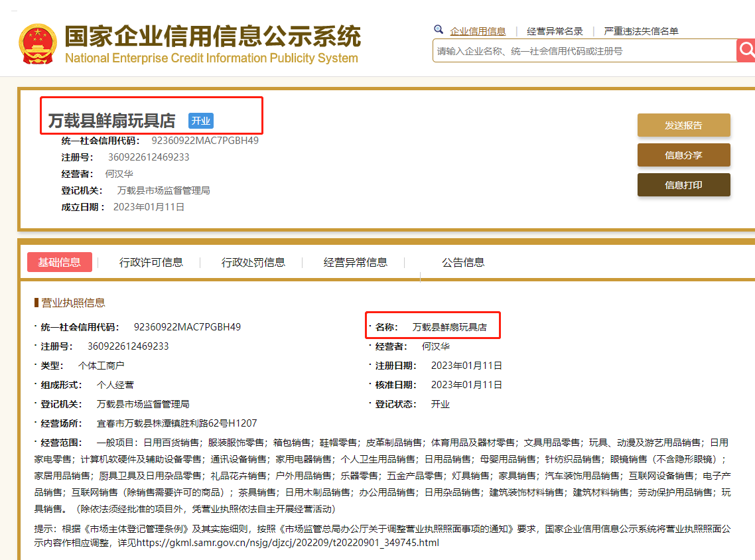Click the license section registration number value
This screenshot has width=755, height=560.
128,346
